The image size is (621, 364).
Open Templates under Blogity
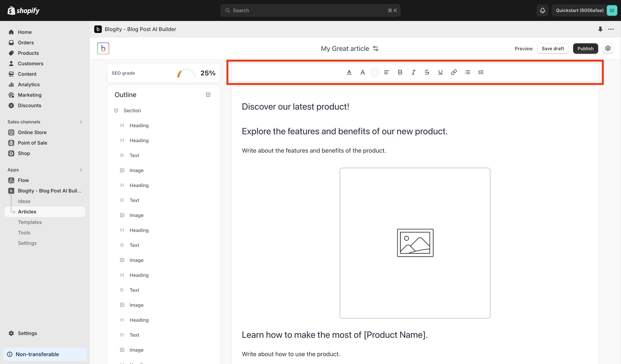pos(30,222)
